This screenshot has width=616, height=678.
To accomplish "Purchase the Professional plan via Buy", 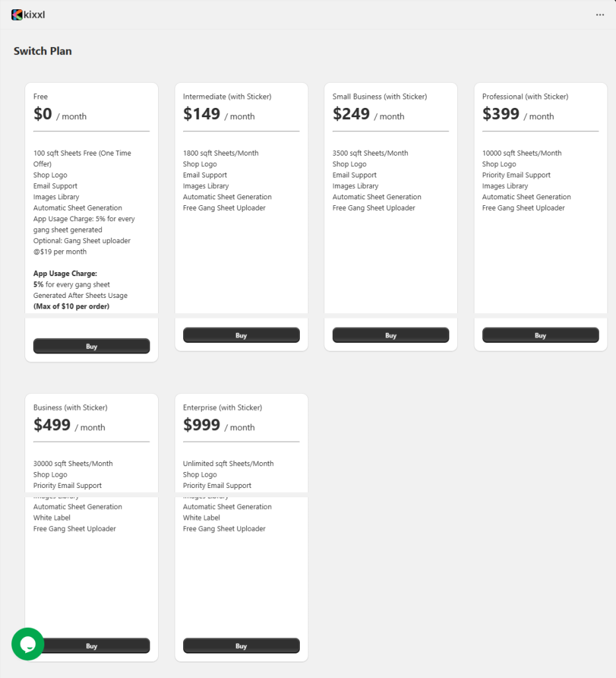I will pyautogui.click(x=540, y=336).
